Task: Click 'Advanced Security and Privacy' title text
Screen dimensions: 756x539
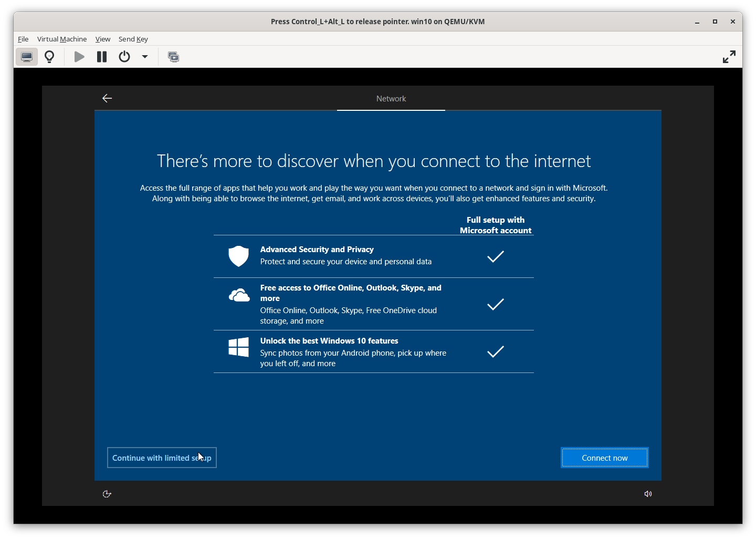Action: tap(317, 250)
